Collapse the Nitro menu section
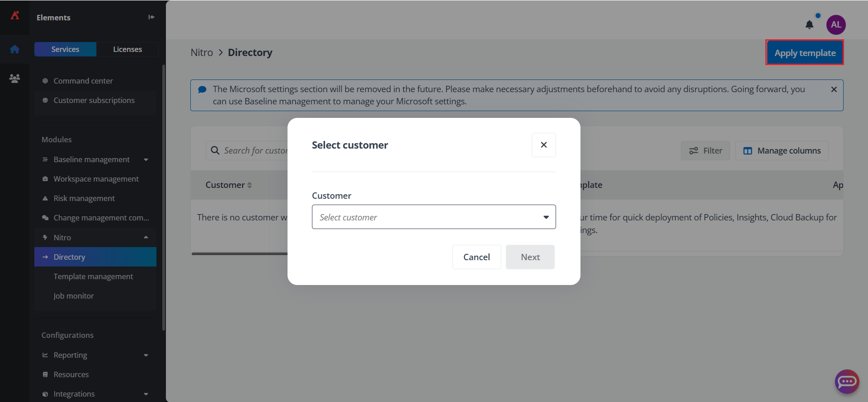 tap(146, 238)
